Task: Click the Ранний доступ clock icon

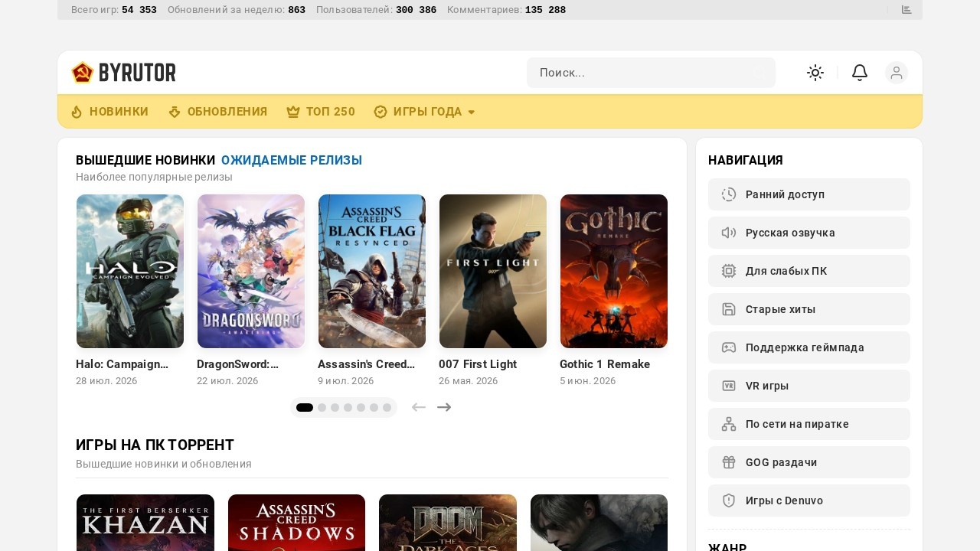Action: click(x=729, y=194)
